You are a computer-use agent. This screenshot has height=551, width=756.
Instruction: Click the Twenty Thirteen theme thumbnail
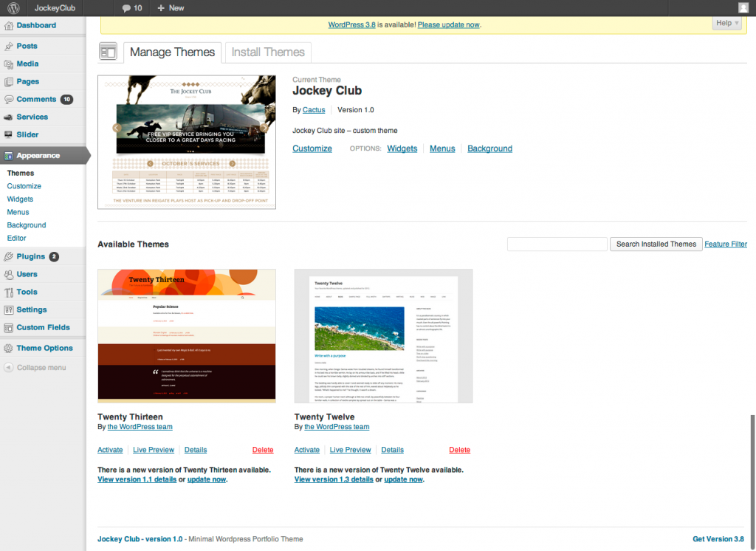coord(187,336)
